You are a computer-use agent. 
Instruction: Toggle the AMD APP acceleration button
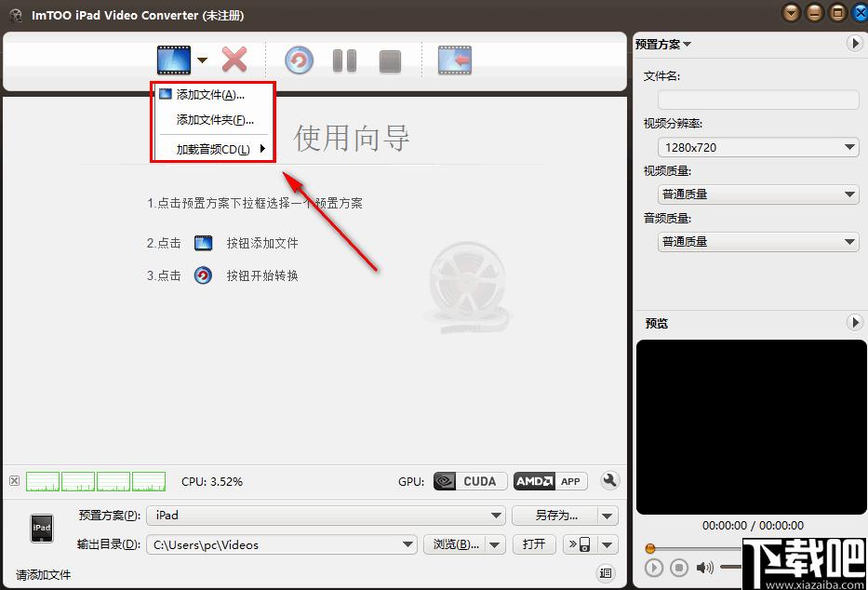[x=550, y=481]
